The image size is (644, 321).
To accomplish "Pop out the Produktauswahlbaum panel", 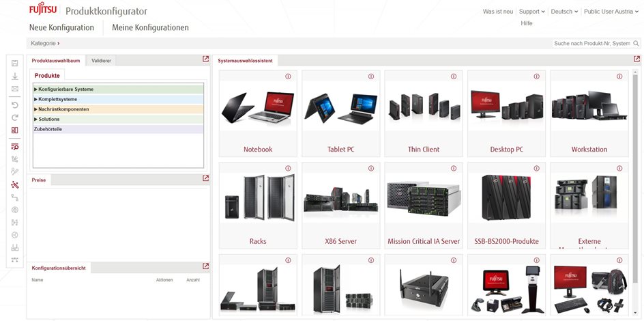I will 206,59.
